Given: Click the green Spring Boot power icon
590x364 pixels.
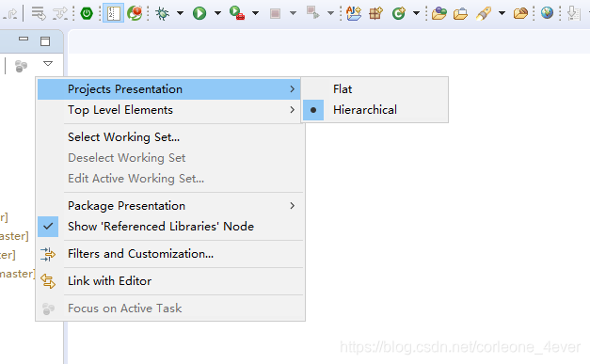Looking at the screenshot, I should pos(87,14).
